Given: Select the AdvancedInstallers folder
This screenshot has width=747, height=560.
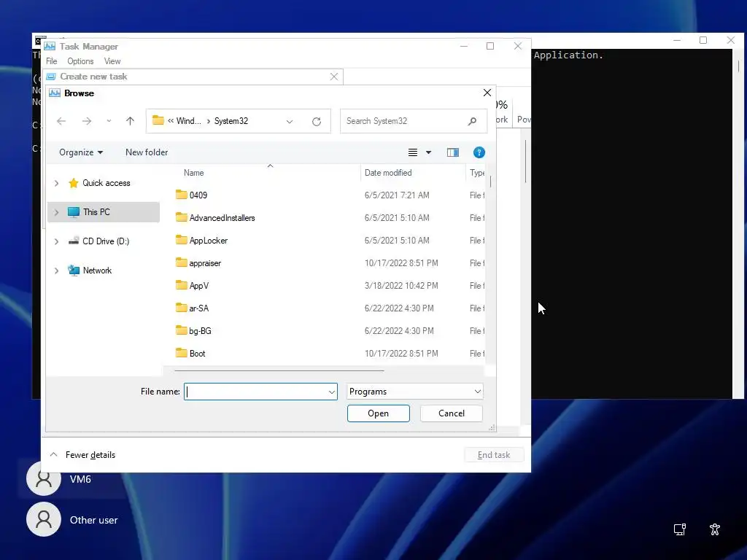Looking at the screenshot, I should (x=222, y=218).
